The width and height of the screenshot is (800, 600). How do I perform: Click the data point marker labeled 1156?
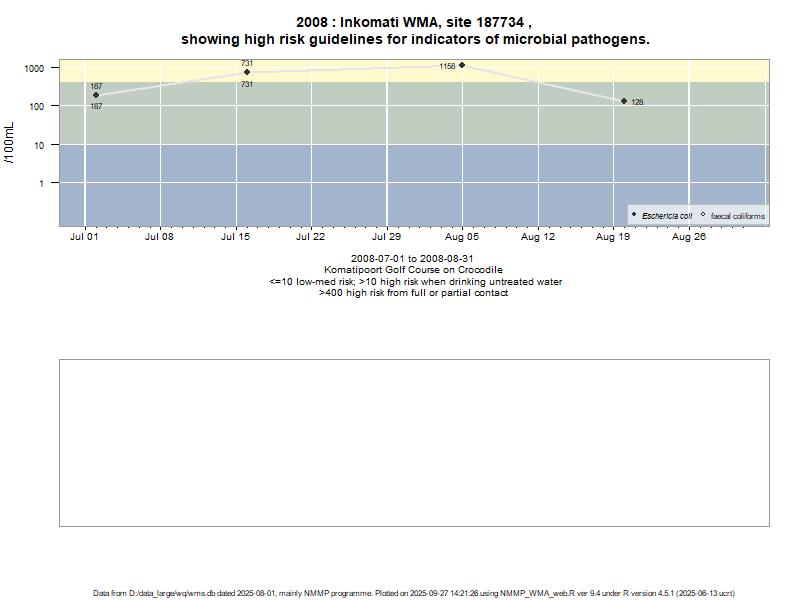[x=462, y=65]
